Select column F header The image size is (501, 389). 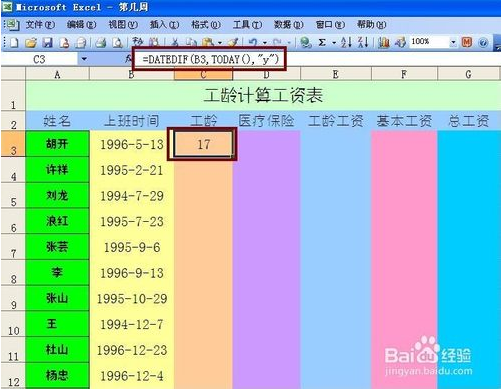(x=404, y=74)
